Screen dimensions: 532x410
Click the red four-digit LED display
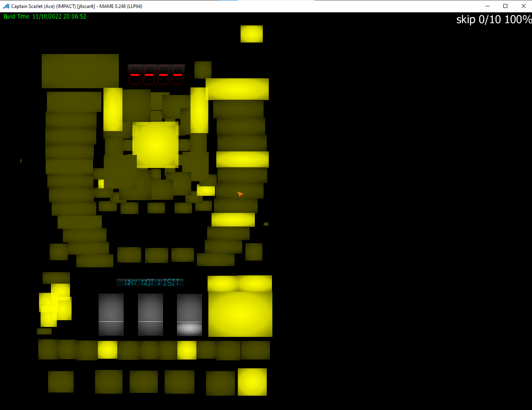[x=156, y=75]
